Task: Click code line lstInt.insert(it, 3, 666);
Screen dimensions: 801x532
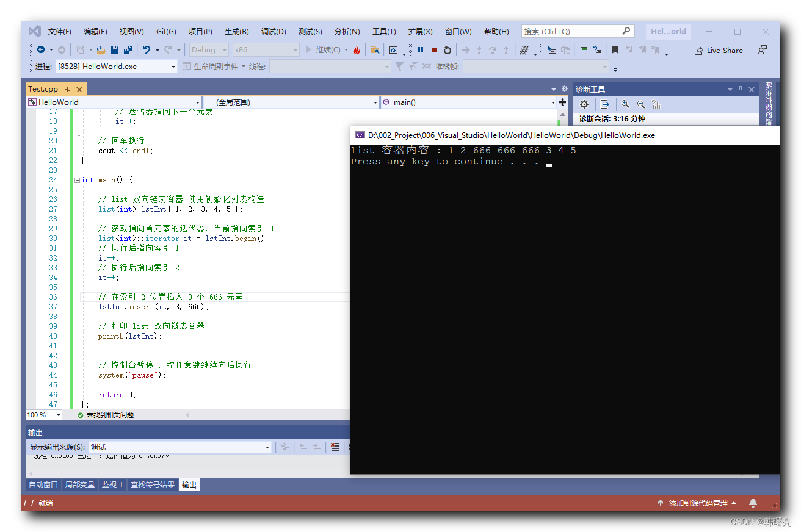Action: [x=153, y=307]
